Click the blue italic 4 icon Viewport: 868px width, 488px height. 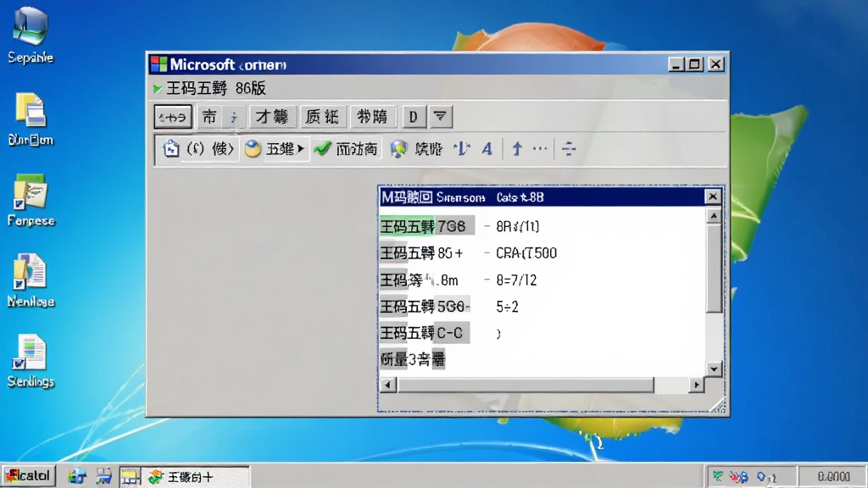point(487,148)
